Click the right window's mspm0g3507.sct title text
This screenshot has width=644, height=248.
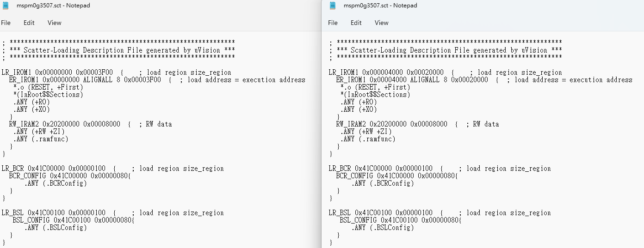pyautogui.click(x=380, y=6)
